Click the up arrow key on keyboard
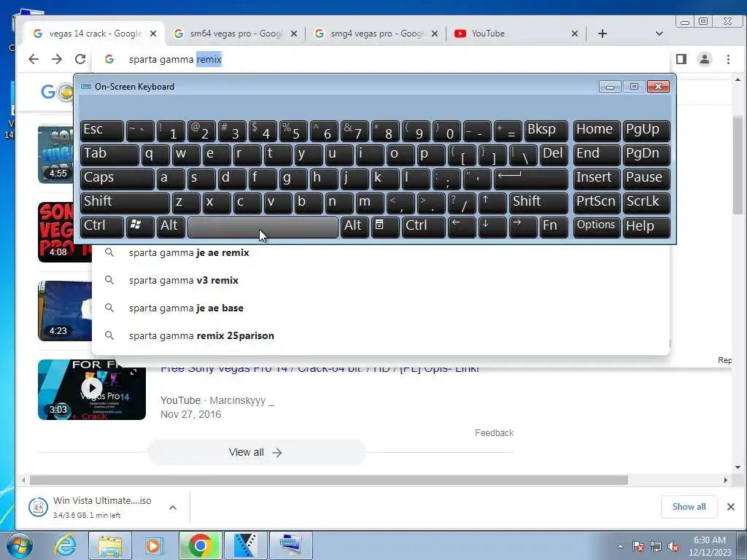 click(492, 203)
